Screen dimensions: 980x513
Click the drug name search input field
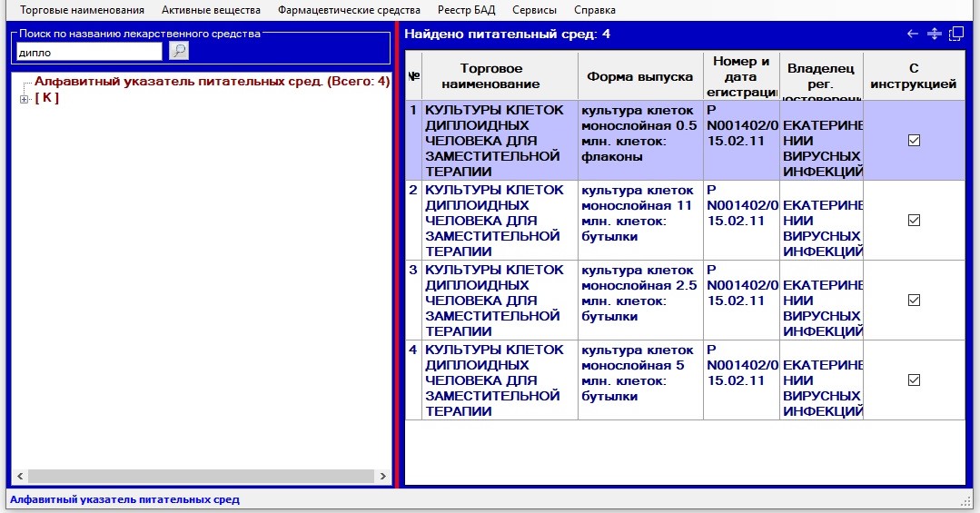[89, 52]
